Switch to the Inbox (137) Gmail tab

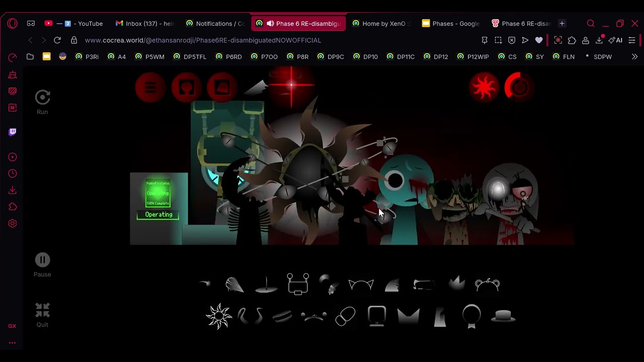(x=144, y=24)
